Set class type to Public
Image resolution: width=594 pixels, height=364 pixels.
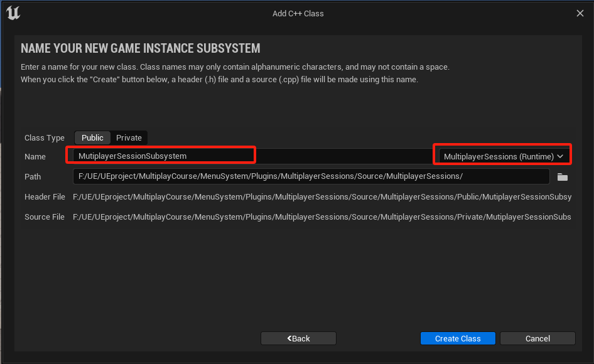click(92, 137)
